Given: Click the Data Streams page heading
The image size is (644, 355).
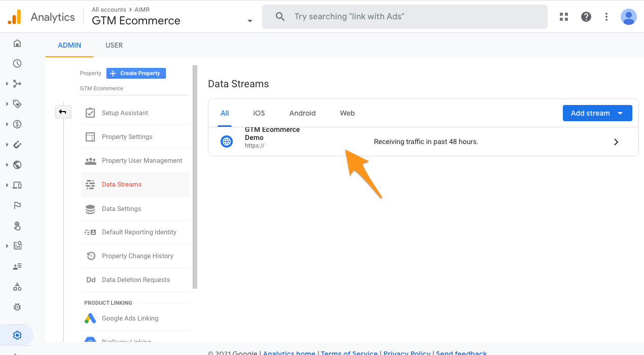Looking at the screenshot, I should pos(238,84).
